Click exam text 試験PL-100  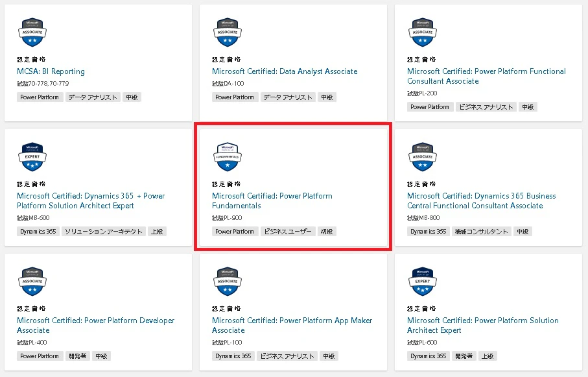[227, 343]
